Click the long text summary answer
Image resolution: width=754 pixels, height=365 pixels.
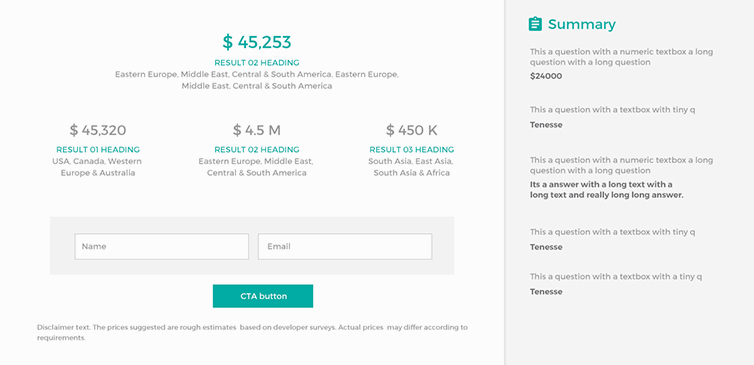pyautogui.click(x=606, y=190)
